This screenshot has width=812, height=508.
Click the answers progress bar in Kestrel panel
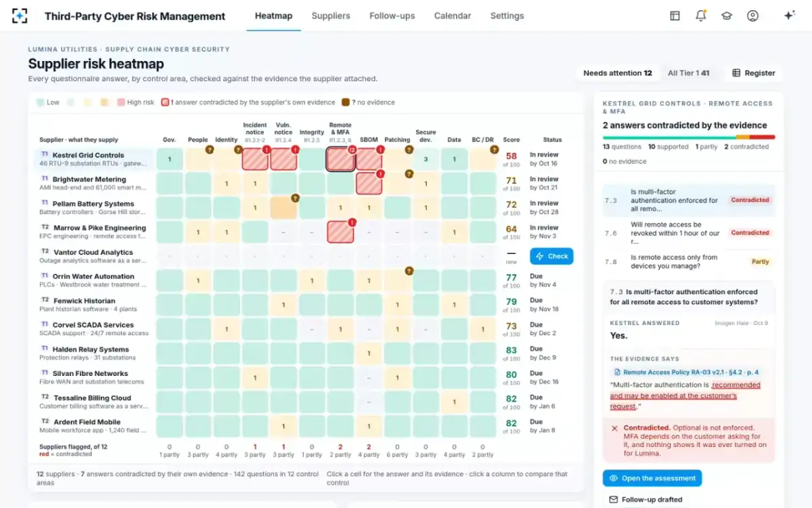689,137
